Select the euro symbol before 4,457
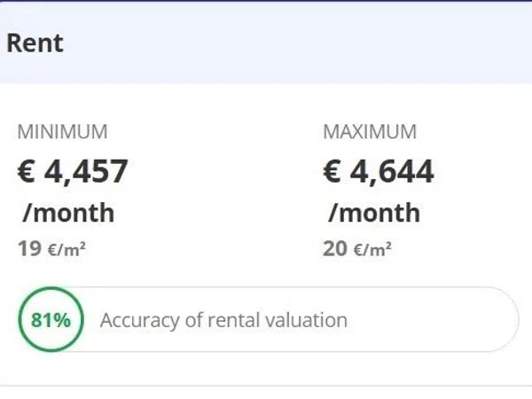Screen dimensions: 532x399 26,171
